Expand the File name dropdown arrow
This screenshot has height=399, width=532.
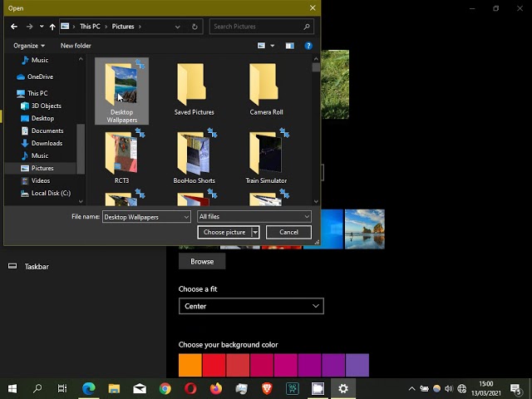click(x=186, y=217)
